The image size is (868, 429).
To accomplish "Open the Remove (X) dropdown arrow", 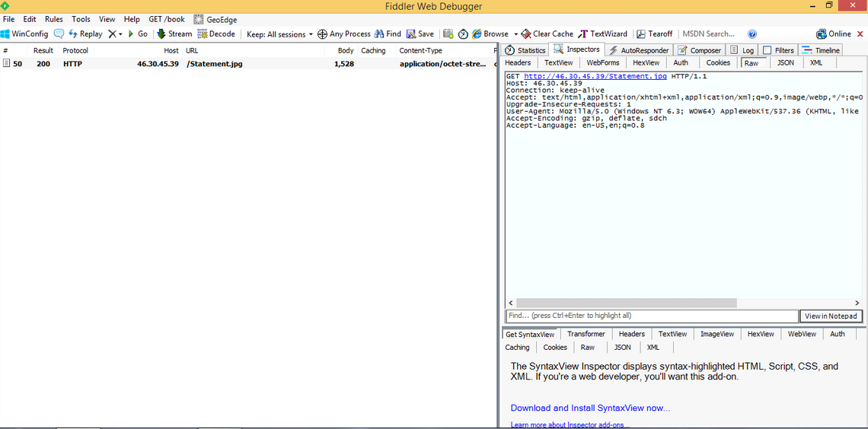I will point(120,35).
